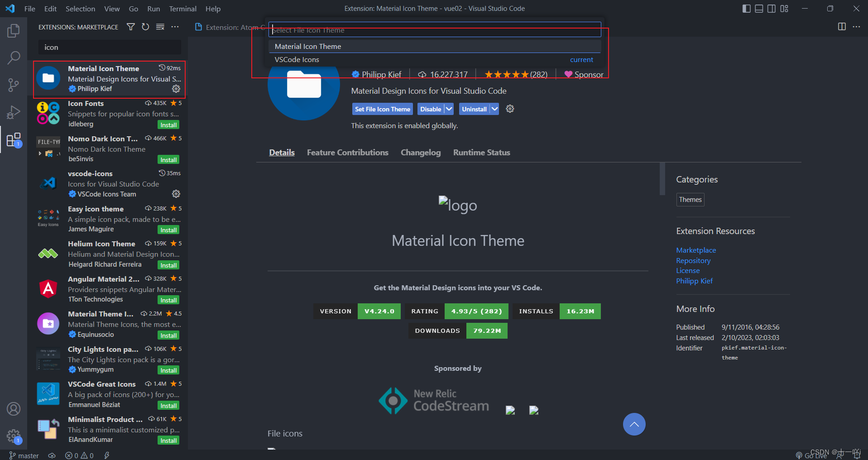Filter extensions with funnel icon
Viewport: 868px width, 460px height.
click(131, 27)
